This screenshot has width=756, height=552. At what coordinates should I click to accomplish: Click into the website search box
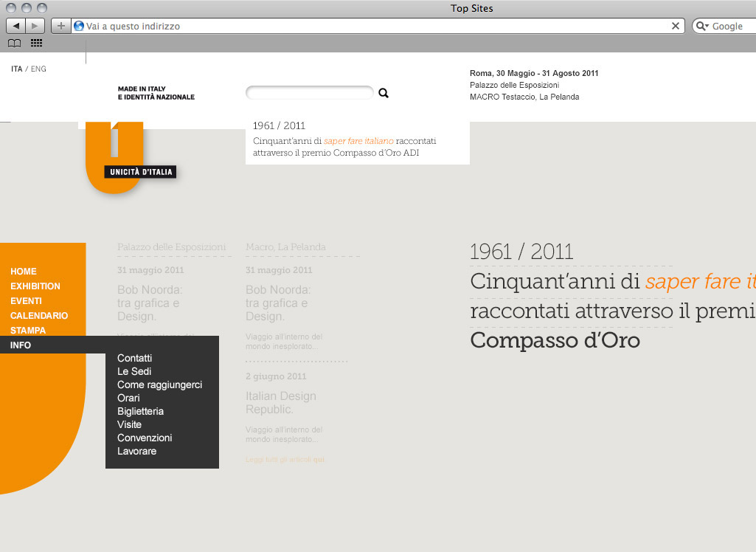[310, 93]
